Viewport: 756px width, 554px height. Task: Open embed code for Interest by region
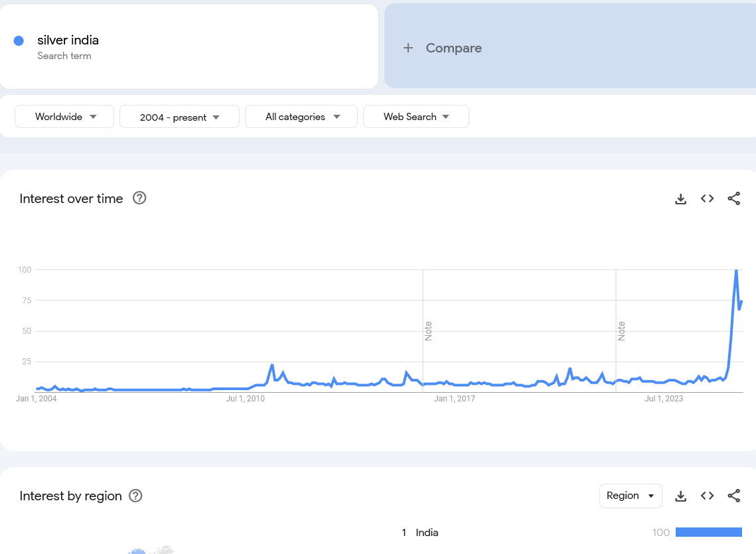pyautogui.click(x=707, y=496)
